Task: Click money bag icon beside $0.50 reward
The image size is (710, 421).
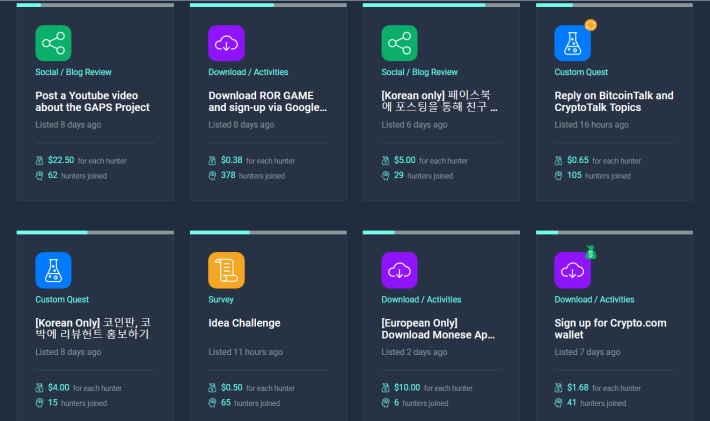Action: 212,388
